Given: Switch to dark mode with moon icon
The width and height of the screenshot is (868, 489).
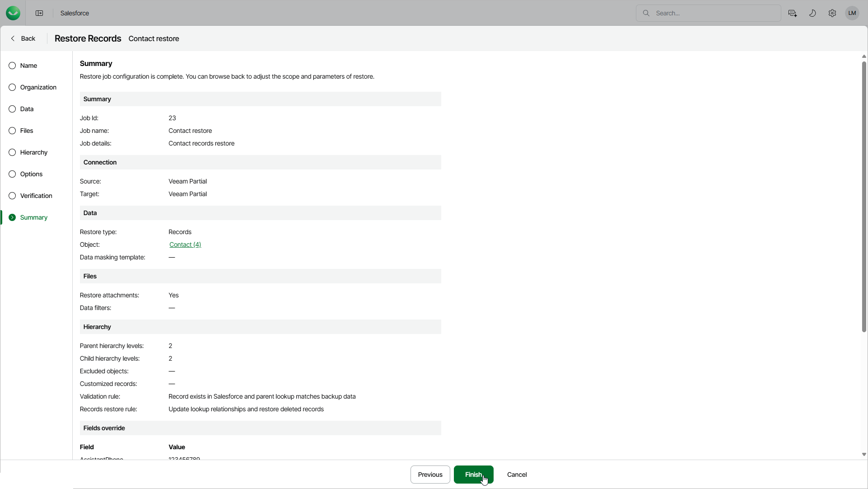Looking at the screenshot, I should coord(812,13).
